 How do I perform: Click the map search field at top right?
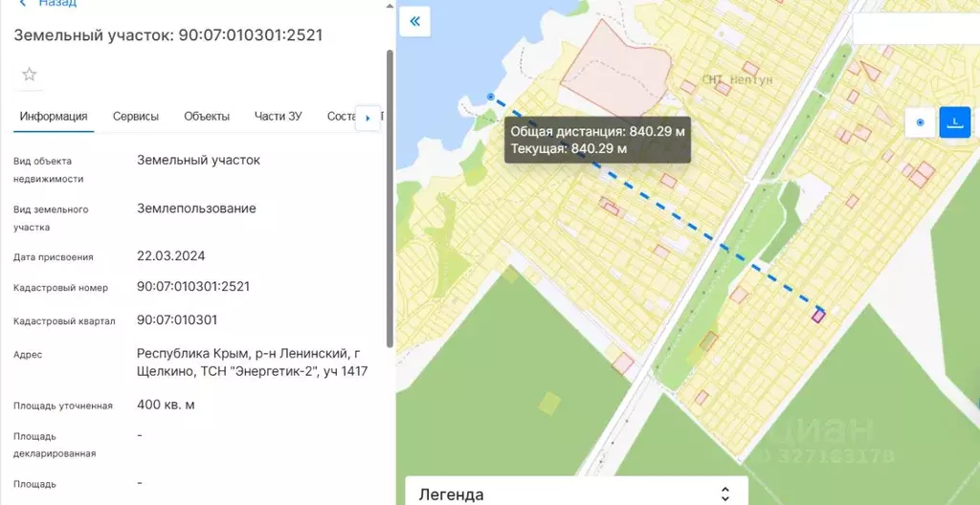coord(916,28)
